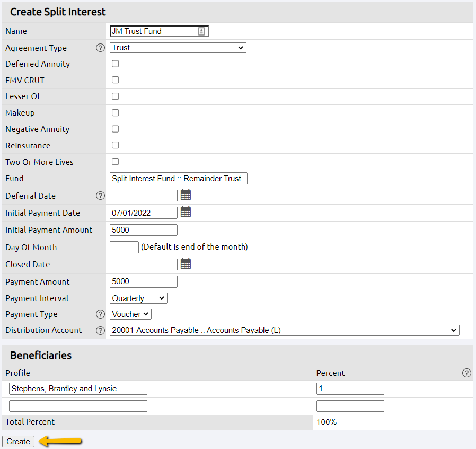Toggle the Makeup checkbox

116,112
